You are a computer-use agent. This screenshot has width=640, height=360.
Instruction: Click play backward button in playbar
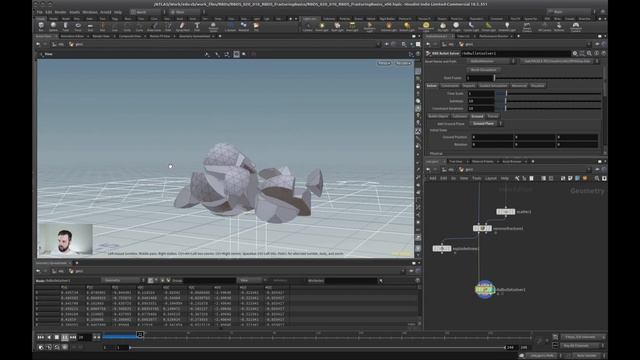49,337
